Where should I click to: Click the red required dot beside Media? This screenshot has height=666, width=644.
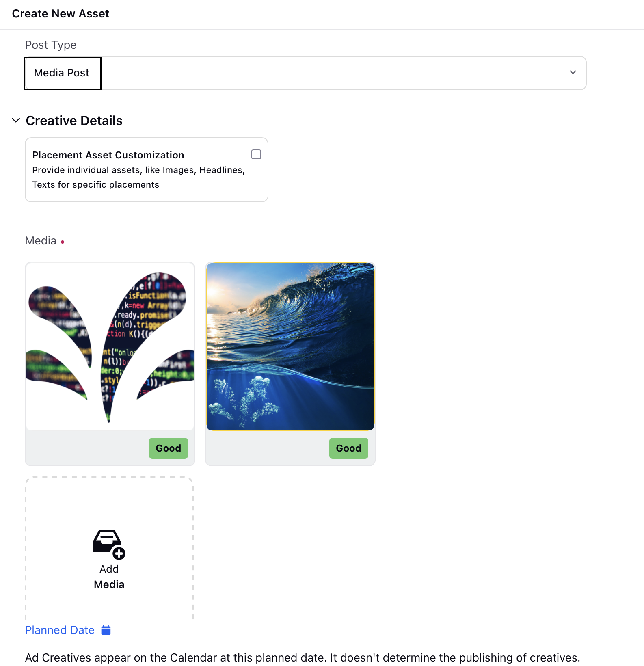tap(63, 242)
